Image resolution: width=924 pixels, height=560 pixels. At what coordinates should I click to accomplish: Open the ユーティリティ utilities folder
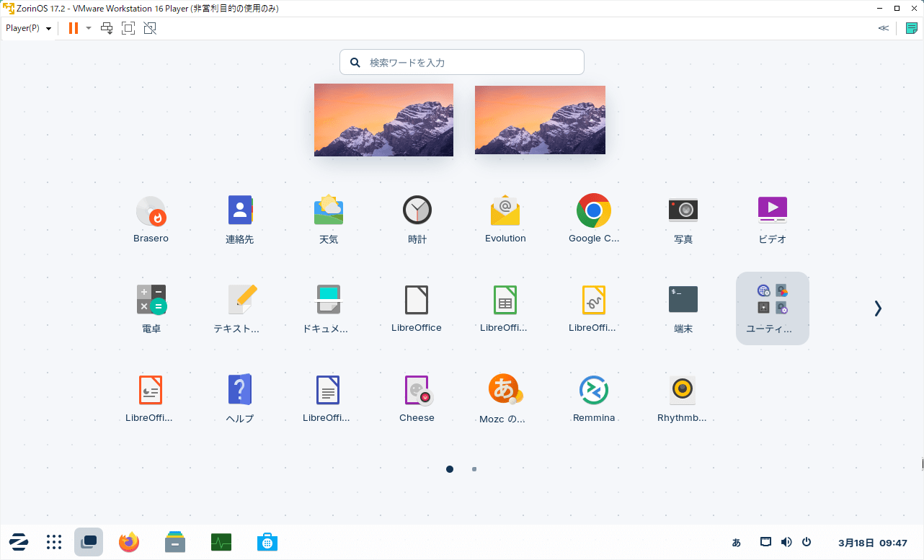click(x=773, y=308)
